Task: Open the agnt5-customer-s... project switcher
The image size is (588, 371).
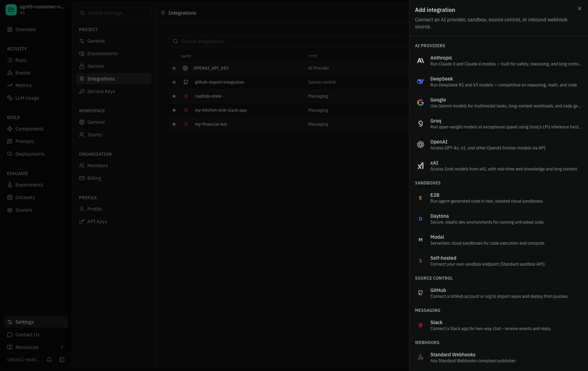Action: [36, 10]
